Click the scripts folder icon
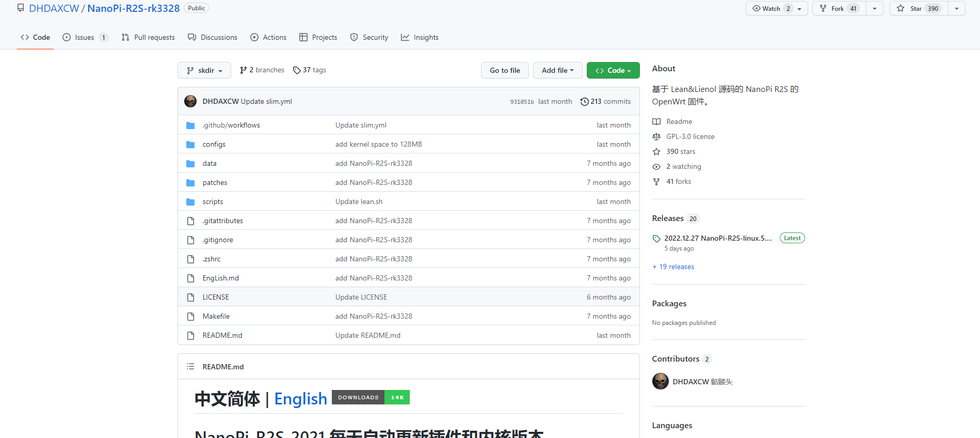 (x=190, y=201)
